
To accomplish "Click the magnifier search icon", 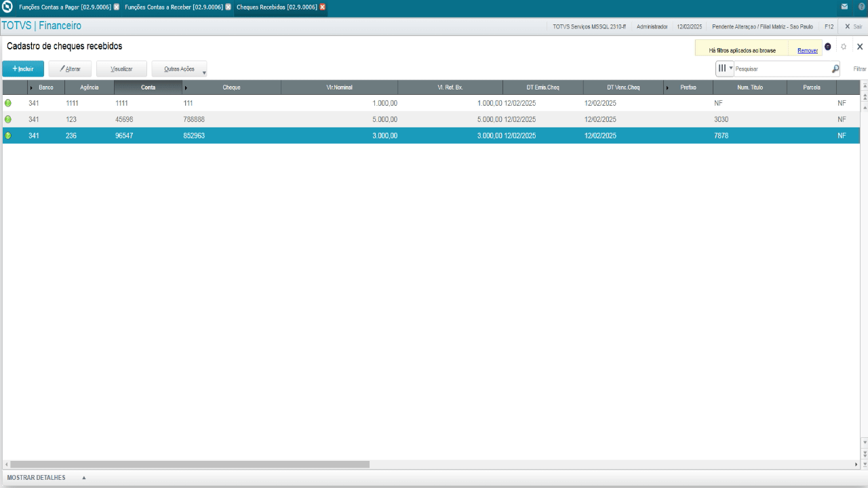I will (x=835, y=68).
